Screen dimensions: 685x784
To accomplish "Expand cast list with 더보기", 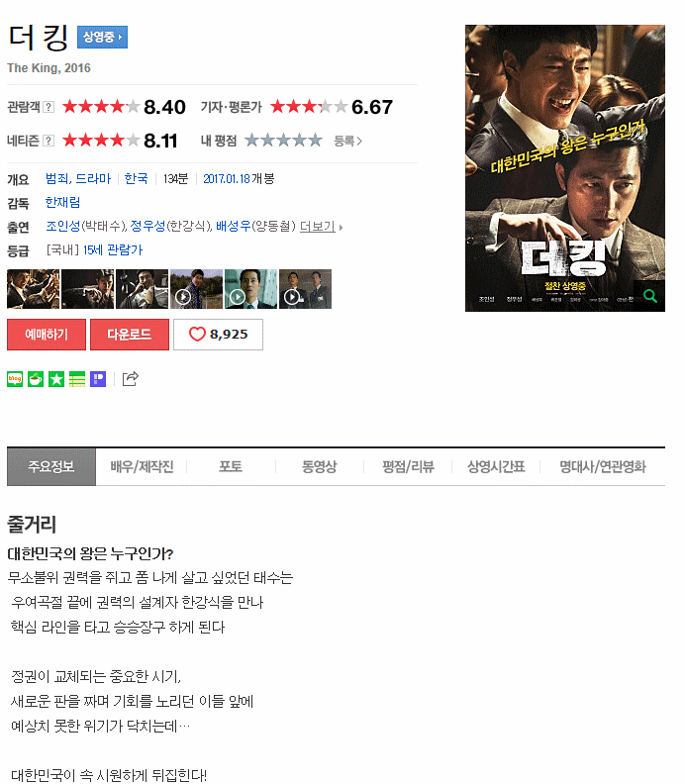I will tap(321, 227).
